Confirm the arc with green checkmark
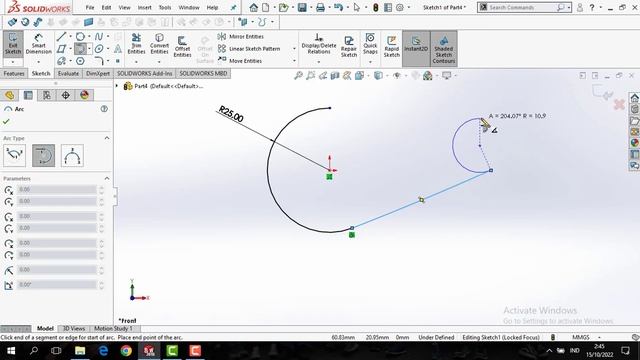 6,121
